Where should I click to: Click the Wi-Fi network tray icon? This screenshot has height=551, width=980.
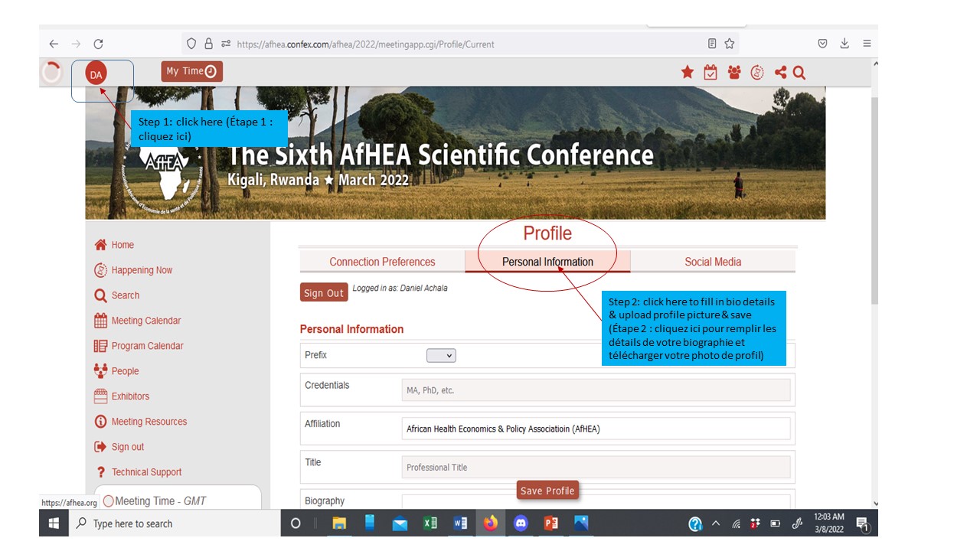tap(736, 523)
